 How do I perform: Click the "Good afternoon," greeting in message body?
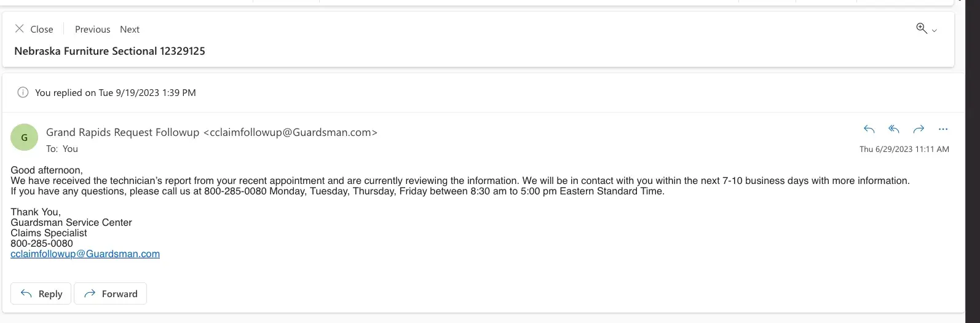click(x=47, y=170)
